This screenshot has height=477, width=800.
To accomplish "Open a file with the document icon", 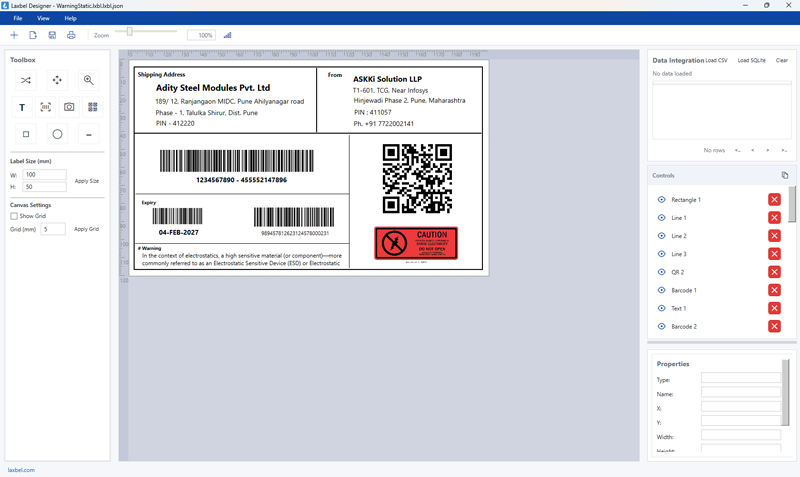I will pyautogui.click(x=33, y=35).
